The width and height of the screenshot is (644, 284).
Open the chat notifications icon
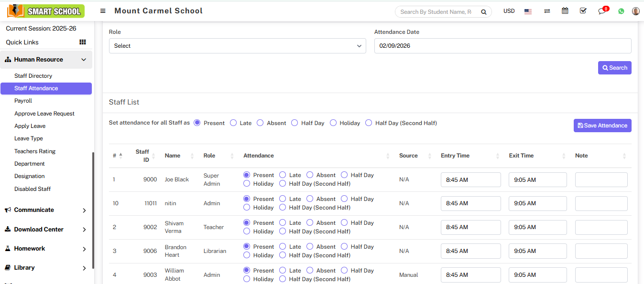tap(602, 11)
